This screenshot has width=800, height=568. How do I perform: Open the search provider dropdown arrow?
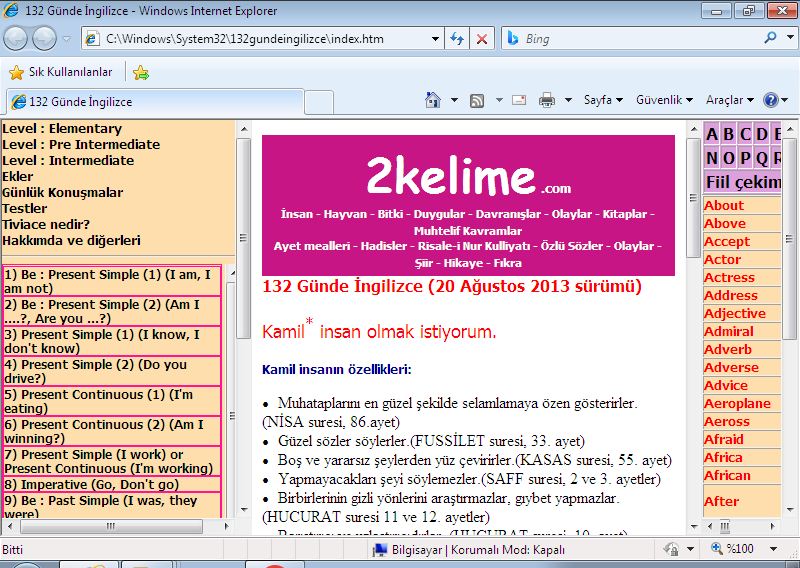point(790,38)
